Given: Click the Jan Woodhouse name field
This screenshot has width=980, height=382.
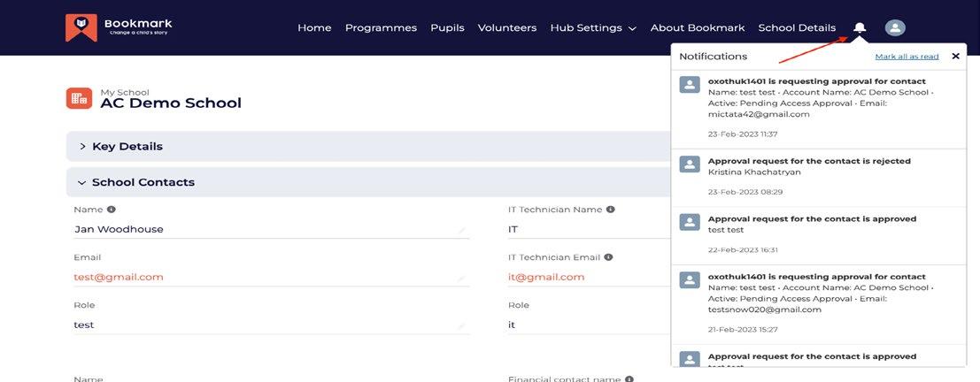Looking at the screenshot, I should 271,229.
